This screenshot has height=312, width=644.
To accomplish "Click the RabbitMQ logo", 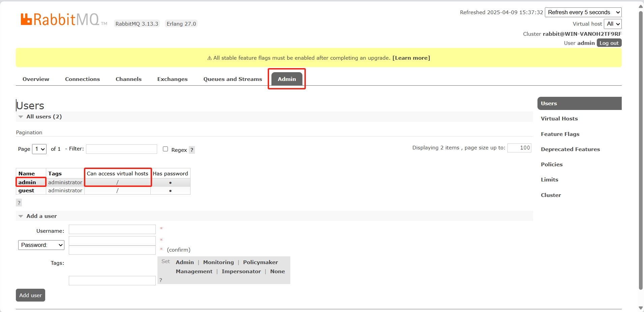I will (64, 20).
